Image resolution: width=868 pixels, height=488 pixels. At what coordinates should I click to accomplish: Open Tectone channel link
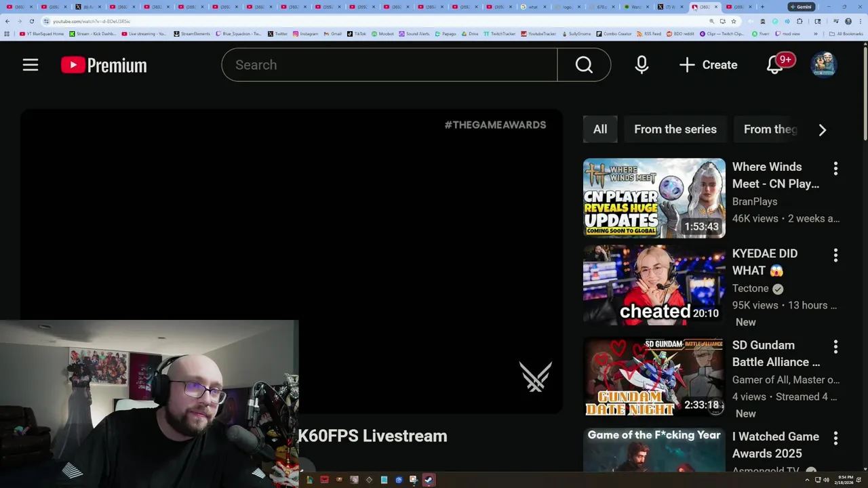coord(751,288)
